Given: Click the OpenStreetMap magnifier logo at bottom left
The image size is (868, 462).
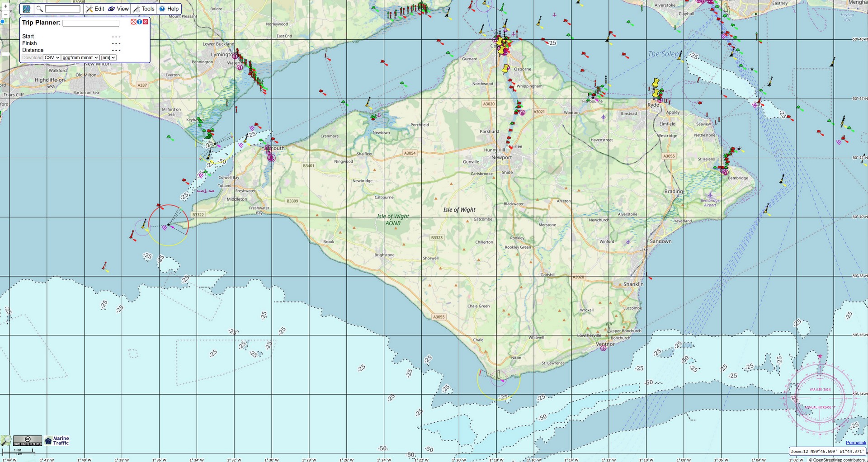Looking at the screenshot, I should click(x=6, y=441).
